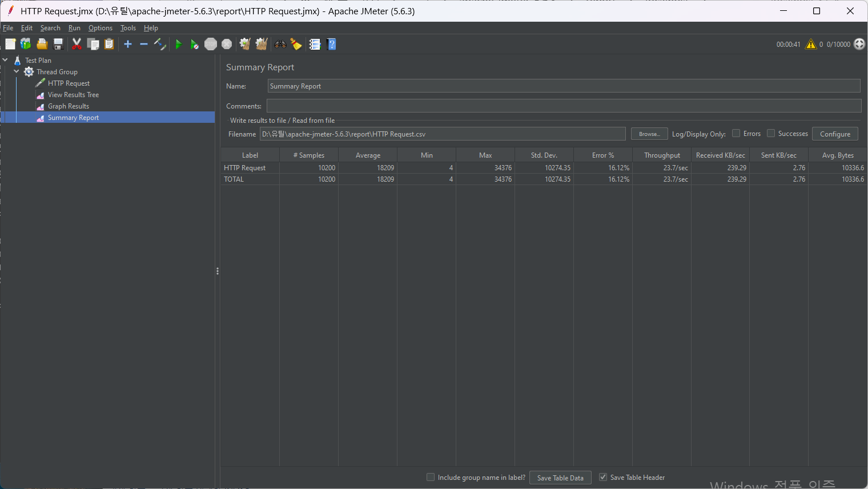Reset search with yellow broom icon
The height and width of the screenshot is (489, 868).
tap(296, 44)
